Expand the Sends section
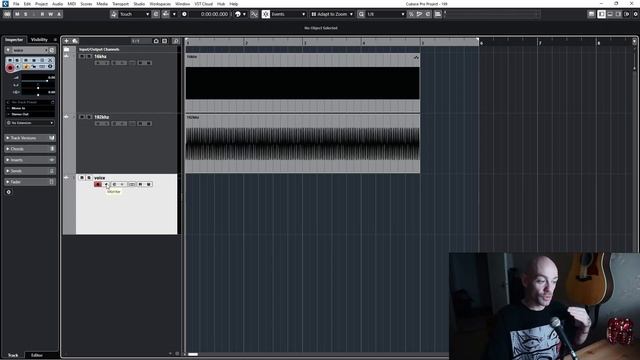Image resolution: width=640 pixels, height=360 pixels. coord(30,171)
